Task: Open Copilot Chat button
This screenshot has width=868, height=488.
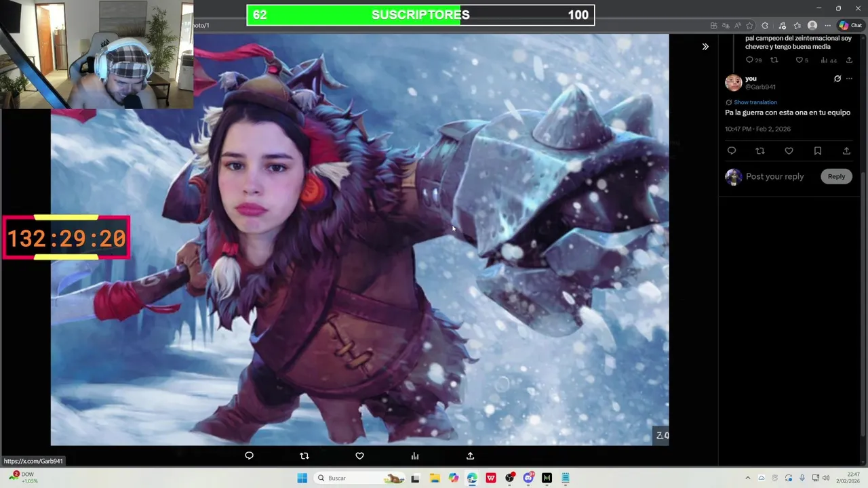Action: 850,26
